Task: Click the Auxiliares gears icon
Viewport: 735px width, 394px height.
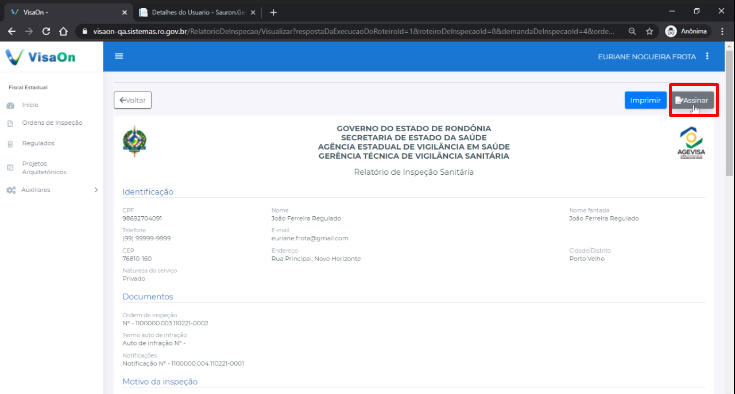Action: (11, 190)
